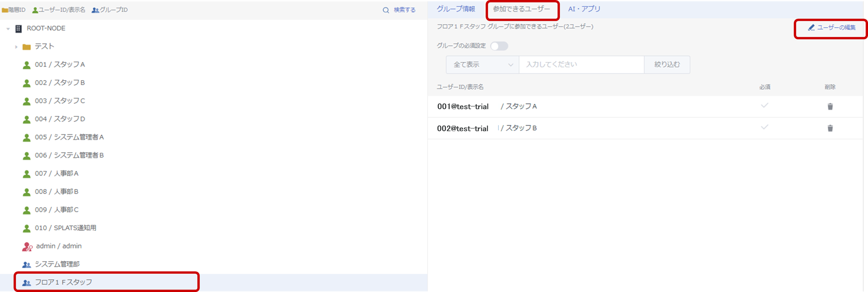The image size is (868, 292).
Task: Click the admin user red icon
Action: pos(27,247)
